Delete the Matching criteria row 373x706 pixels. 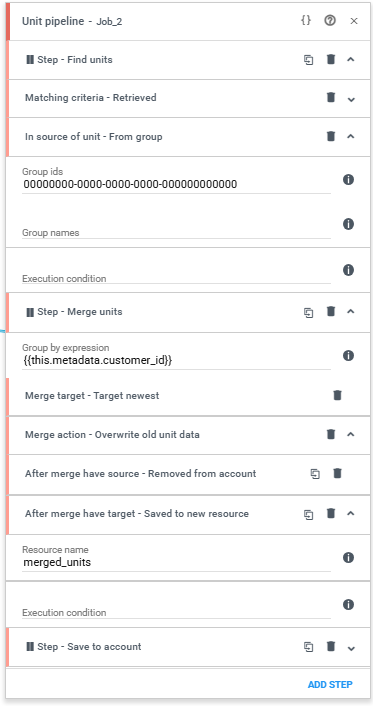point(331,98)
